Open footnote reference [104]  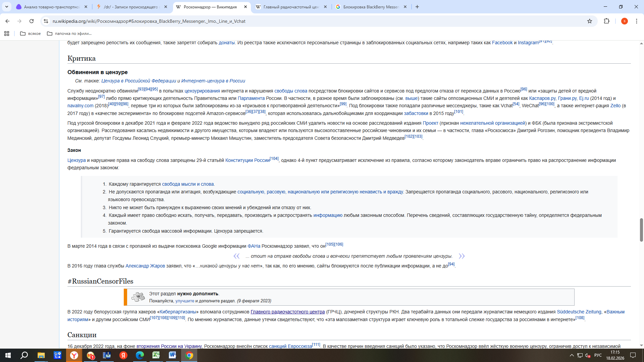click(x=274, y=159)
